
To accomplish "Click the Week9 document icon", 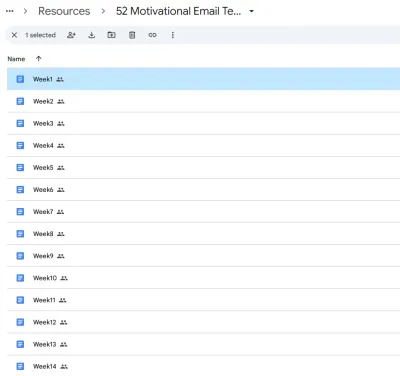I will pyautogui.click(x=20, y=256).
